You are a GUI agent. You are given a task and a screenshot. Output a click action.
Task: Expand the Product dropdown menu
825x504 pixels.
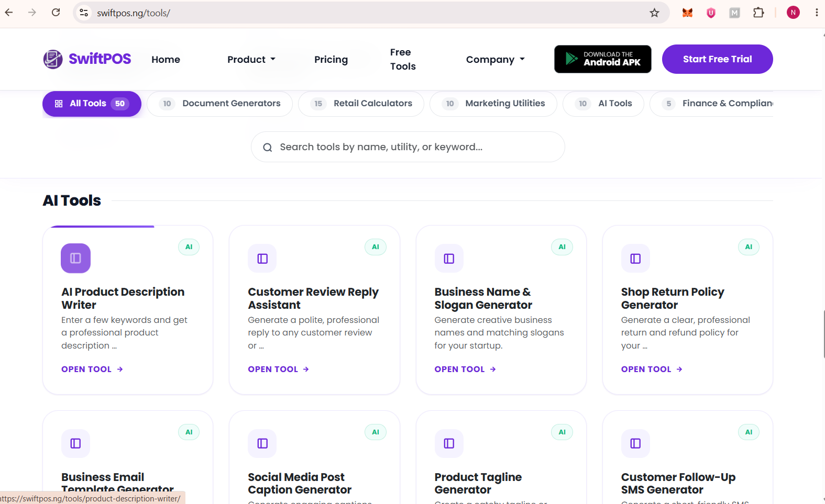[251, 60]
